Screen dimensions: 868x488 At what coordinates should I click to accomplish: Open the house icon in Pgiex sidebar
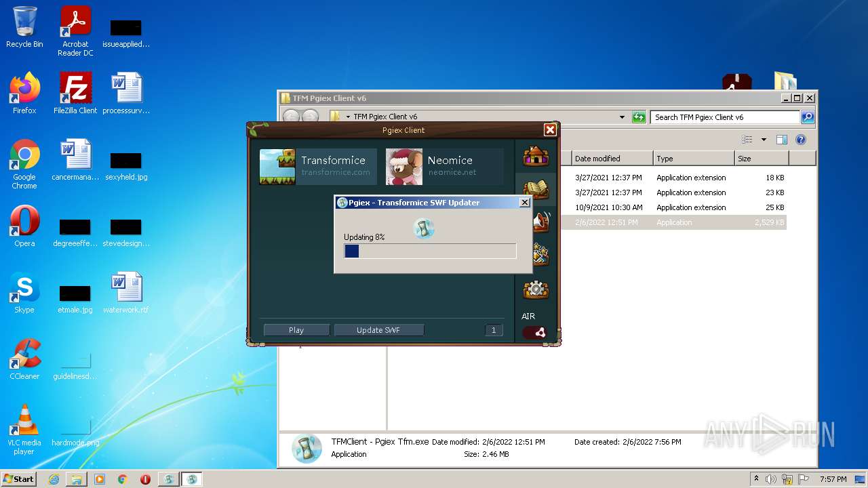click(x=536, y=156)
